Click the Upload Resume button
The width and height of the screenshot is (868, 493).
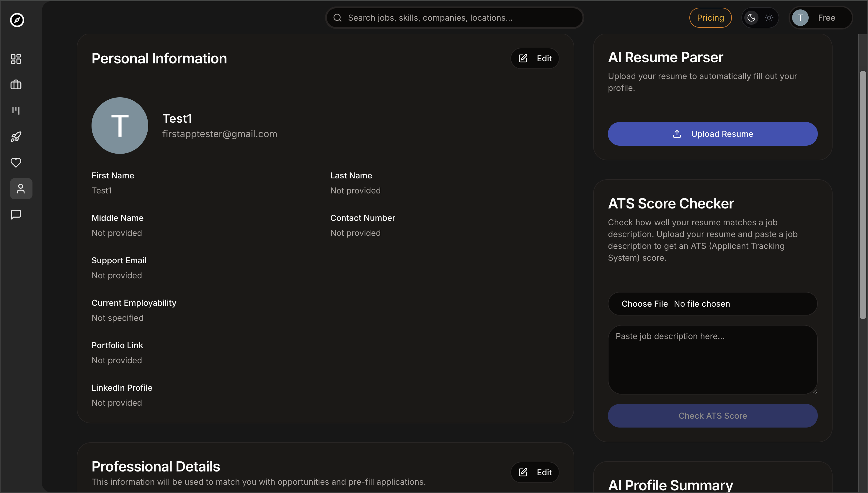click(x=712, y=133)
